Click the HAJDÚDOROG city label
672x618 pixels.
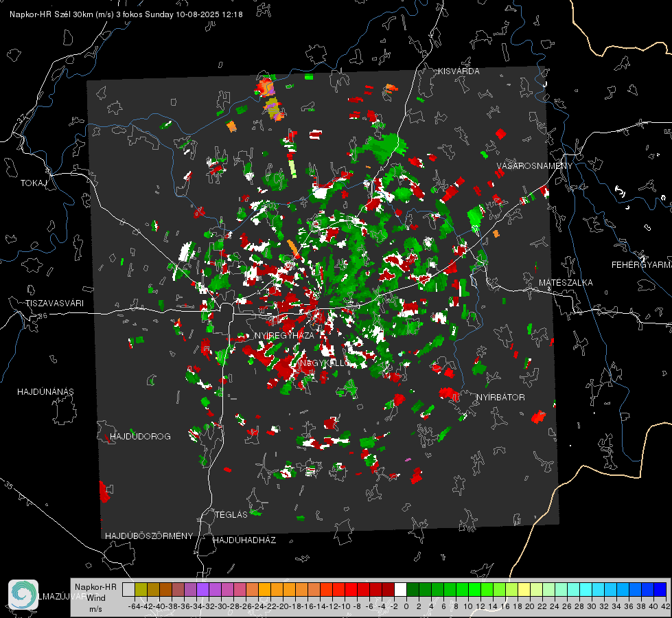click(x=140, y=437)
